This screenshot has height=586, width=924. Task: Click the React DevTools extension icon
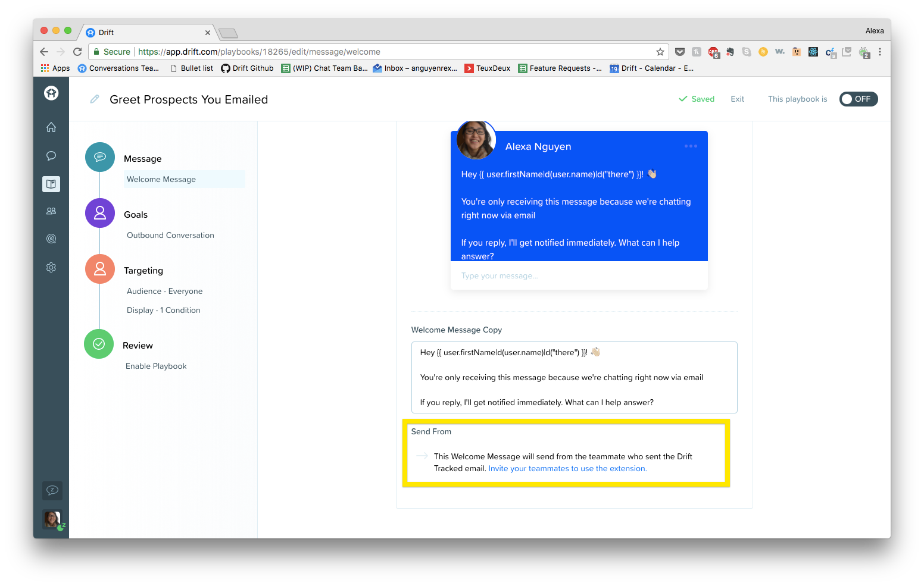tap(813, 52)
